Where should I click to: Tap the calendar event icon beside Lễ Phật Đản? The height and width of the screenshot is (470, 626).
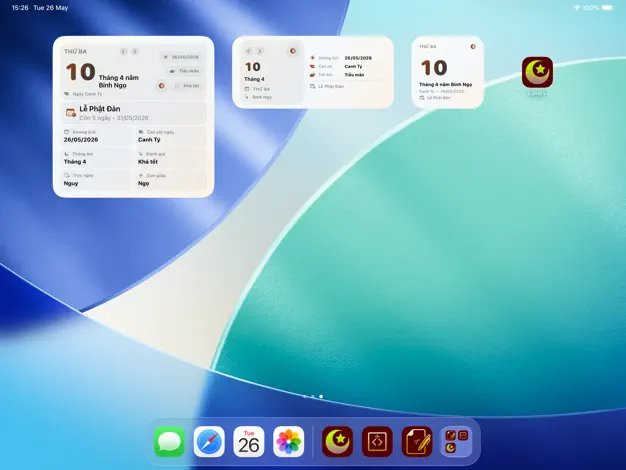71,113
